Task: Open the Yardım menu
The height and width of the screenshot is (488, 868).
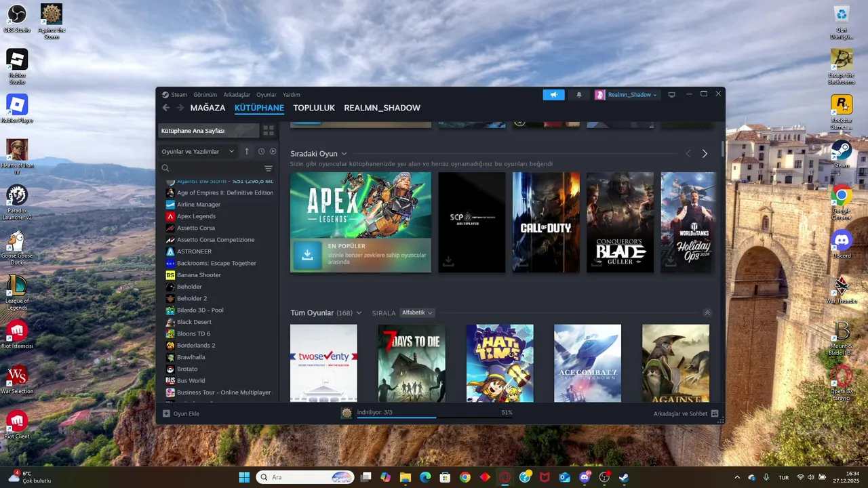Action: coord(292,95)
